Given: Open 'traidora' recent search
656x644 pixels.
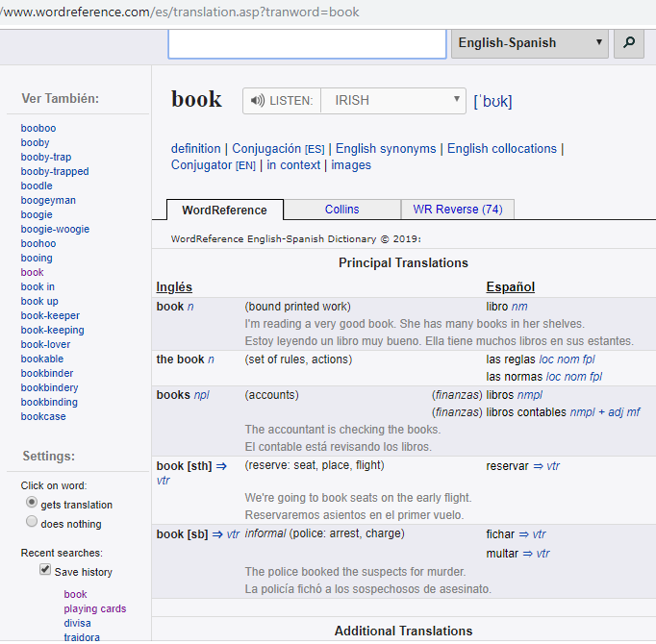Looking at the screenshot, I should pos(82,637).
